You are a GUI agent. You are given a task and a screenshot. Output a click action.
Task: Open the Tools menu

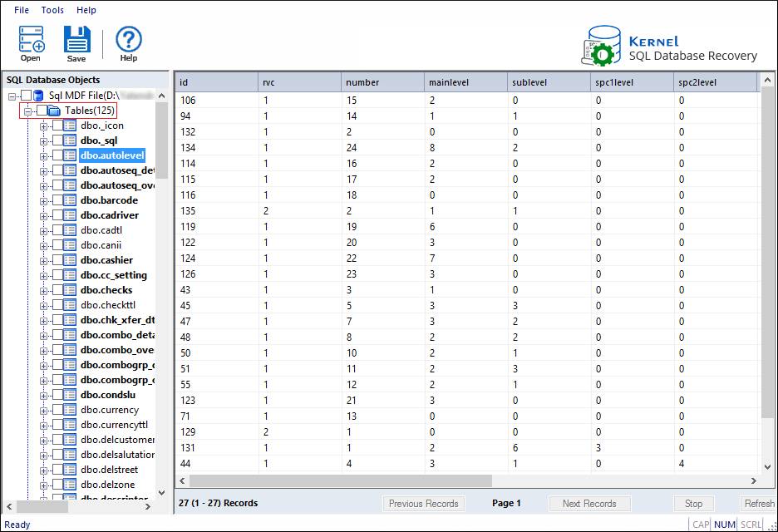click(52, 10)
